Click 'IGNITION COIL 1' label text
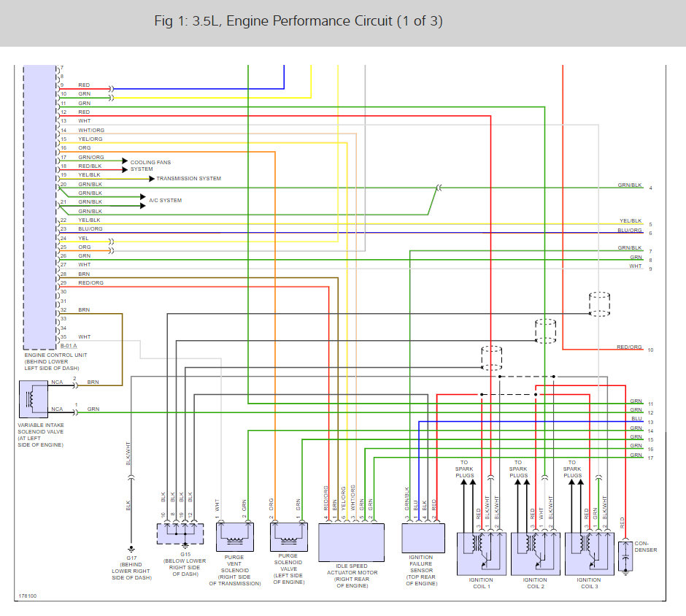The image size is (686, 616). tap(481, 582)
